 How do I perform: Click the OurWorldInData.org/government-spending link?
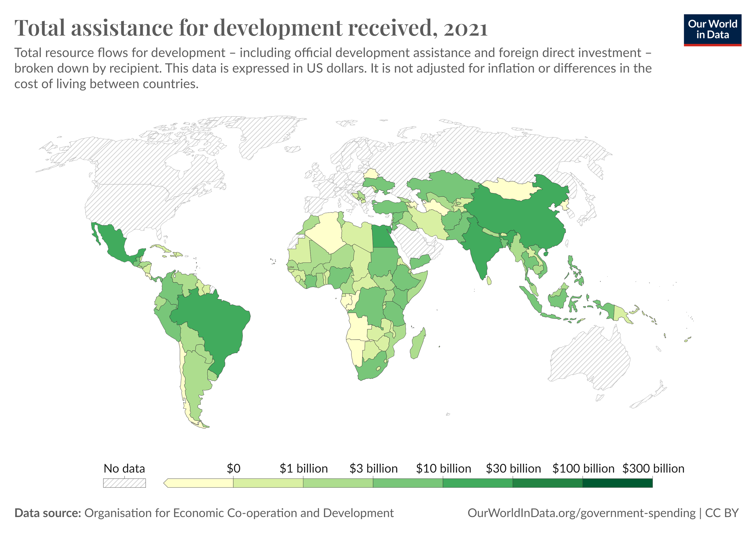[581, 513]
